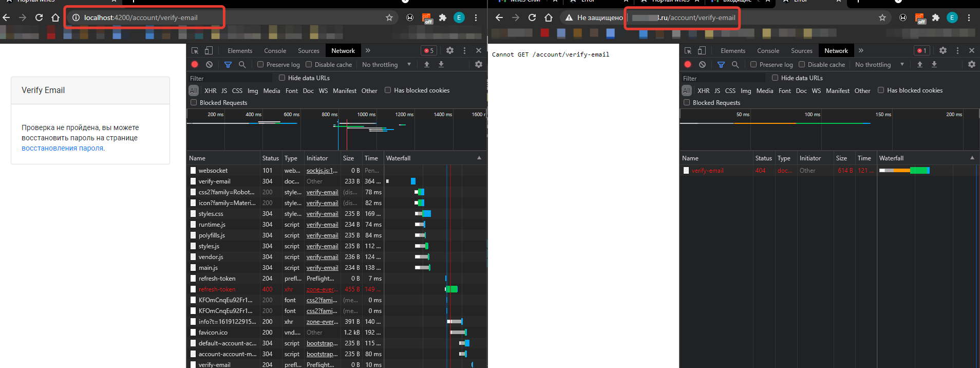Filter by Font in left DevTools
Image resolution: width=980 pixels, height=368 pixels.
[292, 90]
